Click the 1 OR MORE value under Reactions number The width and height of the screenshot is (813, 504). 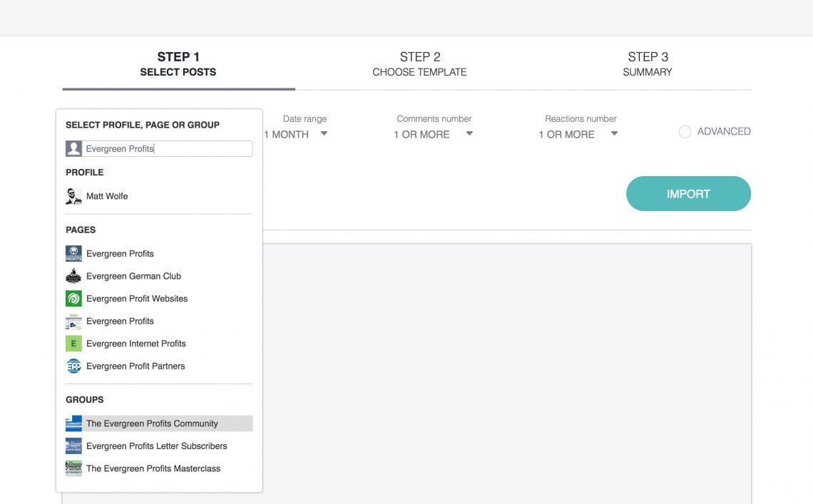point(566,135)
